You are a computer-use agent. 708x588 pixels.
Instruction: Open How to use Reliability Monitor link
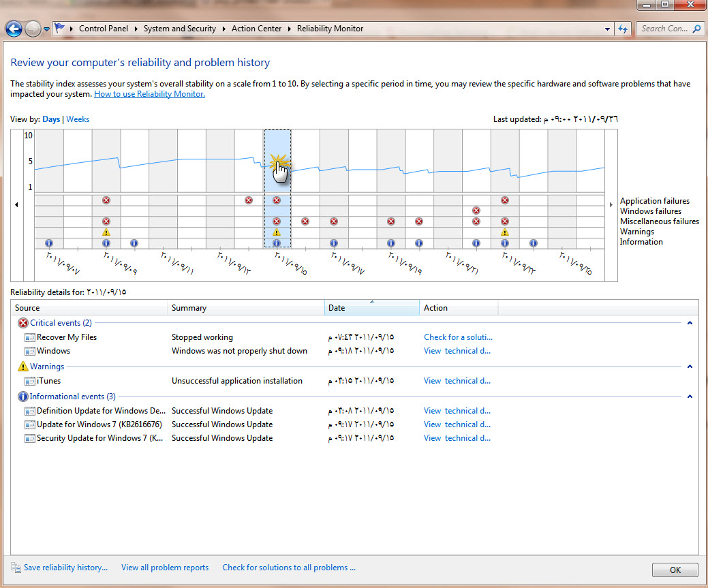149,94
